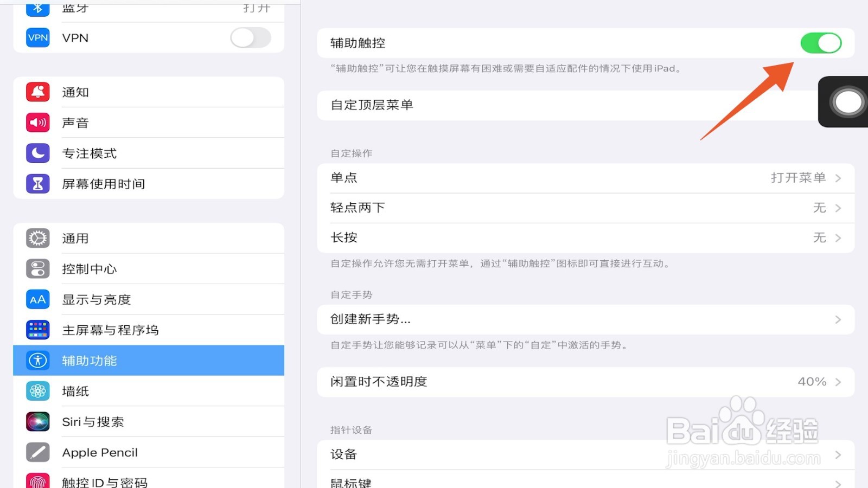The image size is (868, 488).
Task: Tap the 显示与亮度 AA icon
Action: (38, 299)
